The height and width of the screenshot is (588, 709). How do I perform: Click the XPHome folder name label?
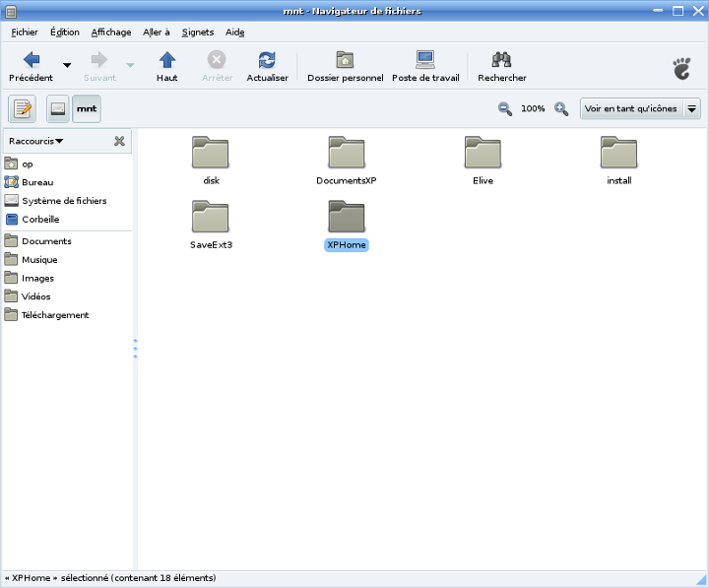[x=347, y=244]
